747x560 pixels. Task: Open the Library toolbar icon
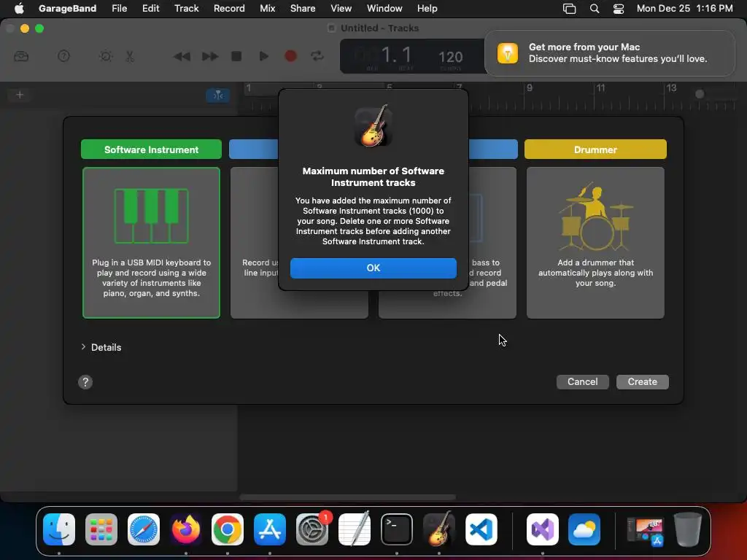(21, 57)
